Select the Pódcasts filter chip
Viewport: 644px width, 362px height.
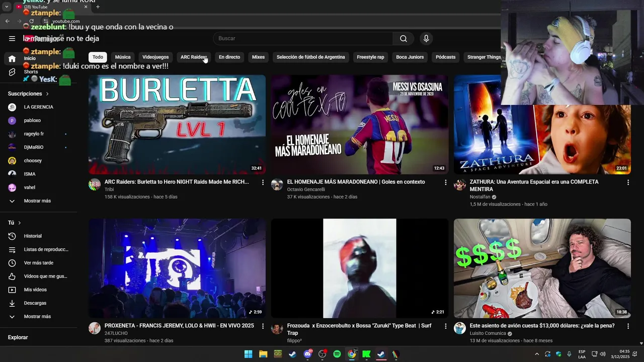point(445,57)
